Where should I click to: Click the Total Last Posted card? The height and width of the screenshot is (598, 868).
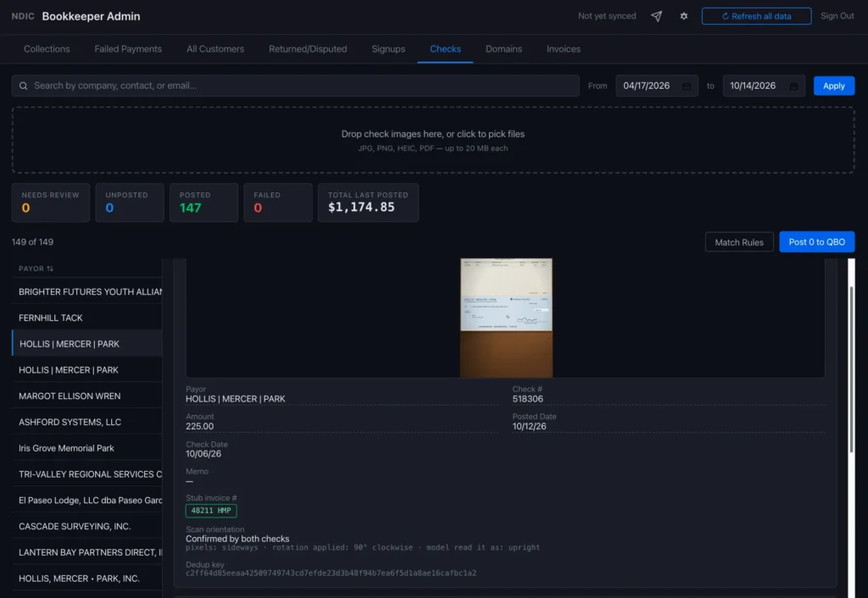(368, 202)
